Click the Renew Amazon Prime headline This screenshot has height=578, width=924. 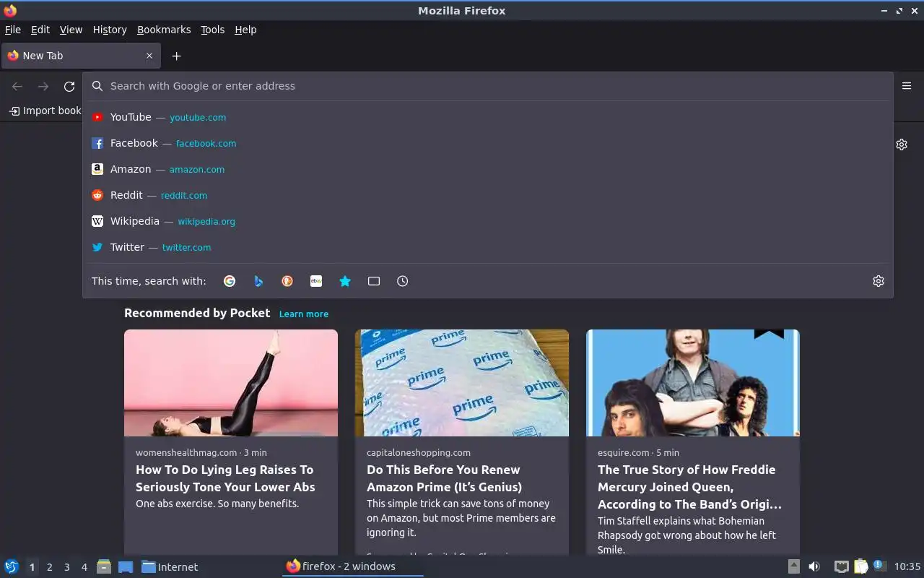[x=444, y=478]
